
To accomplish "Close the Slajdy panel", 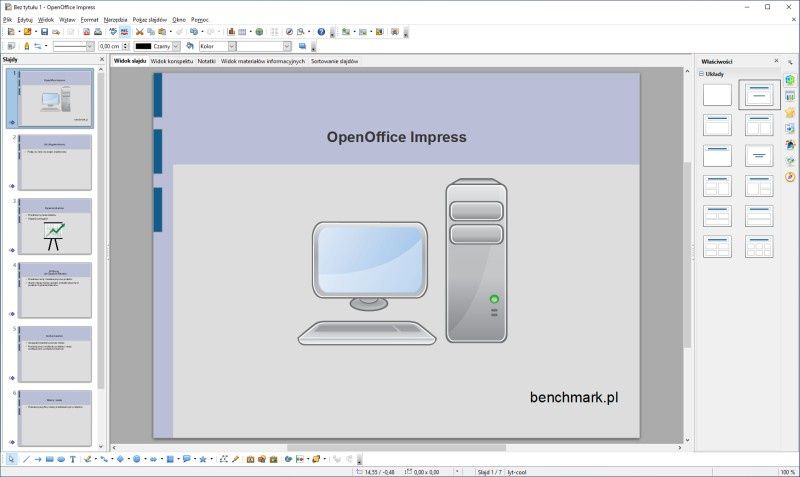I will 102,60.
